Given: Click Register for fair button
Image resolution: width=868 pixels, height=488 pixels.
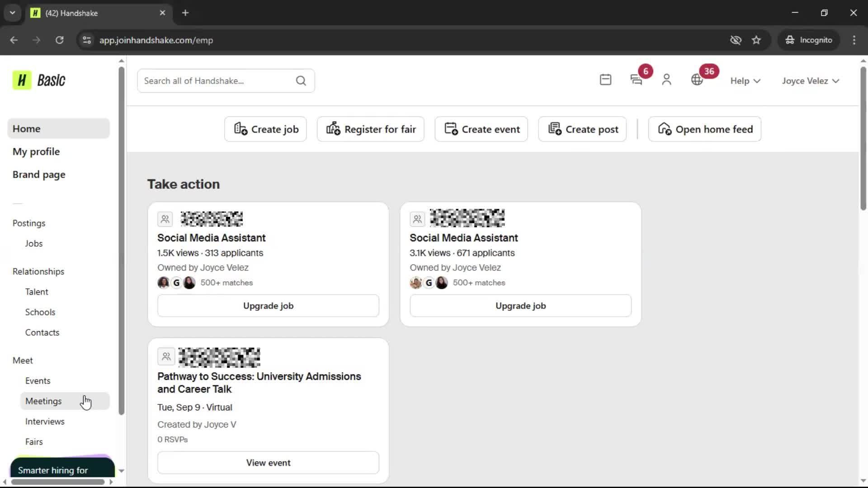Looking at the screenshot, I should coord(371,129).
